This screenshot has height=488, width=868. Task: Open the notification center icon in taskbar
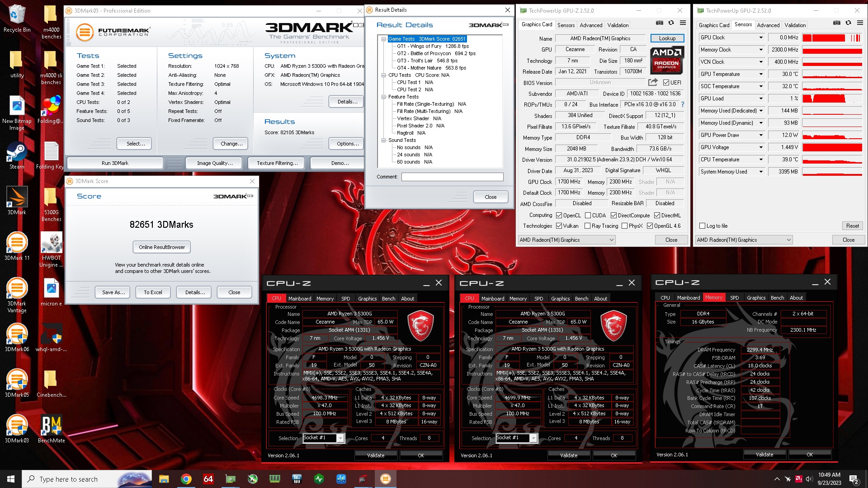tap(854, 479)
